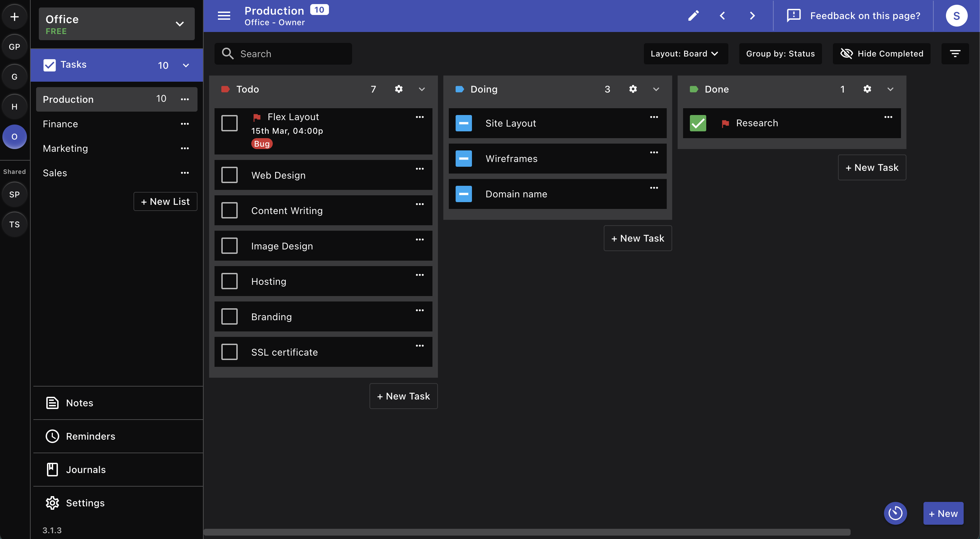Open more options for Production list
The width and height of the screenshot is (980, 539).
tap(185, 99)
